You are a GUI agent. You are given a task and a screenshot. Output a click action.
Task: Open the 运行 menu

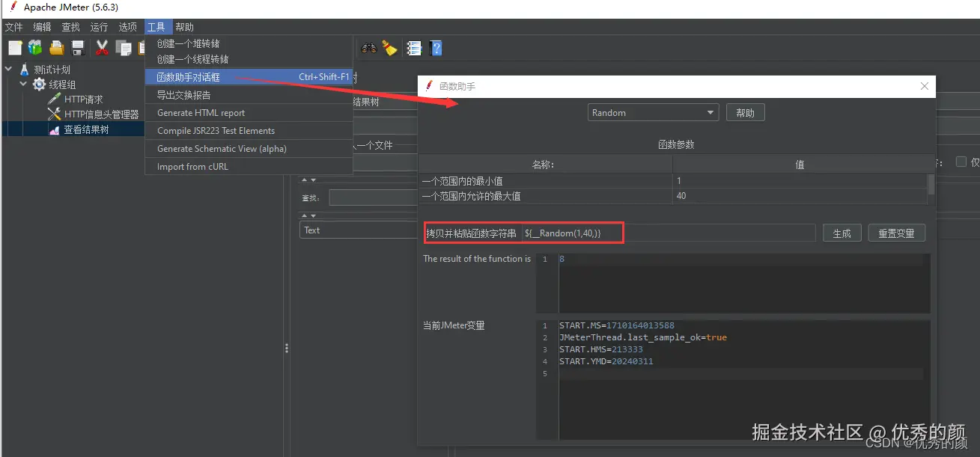click(99, 27)
